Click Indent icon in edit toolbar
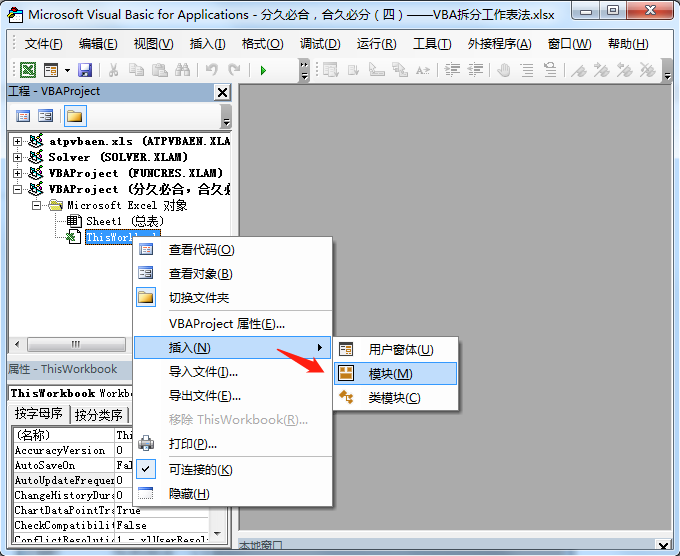The height and width of the screenshot is (556, 680). (452, 70)
